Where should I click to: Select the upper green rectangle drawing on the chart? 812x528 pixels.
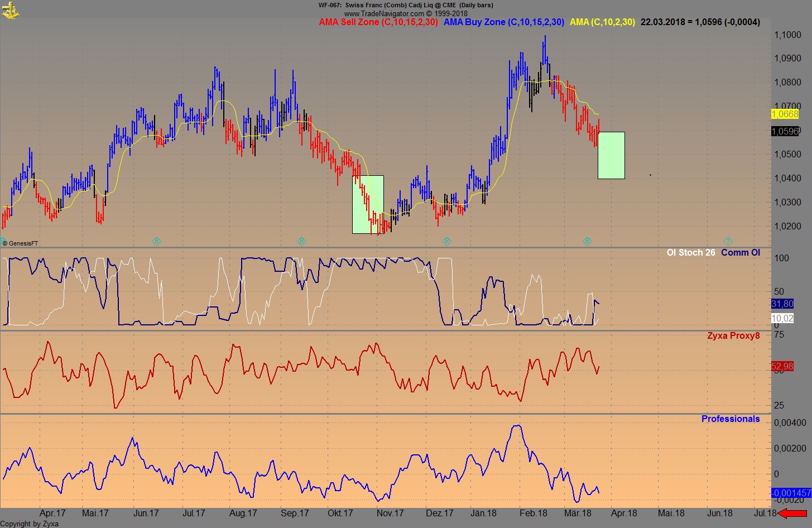(x=611, y=155)
